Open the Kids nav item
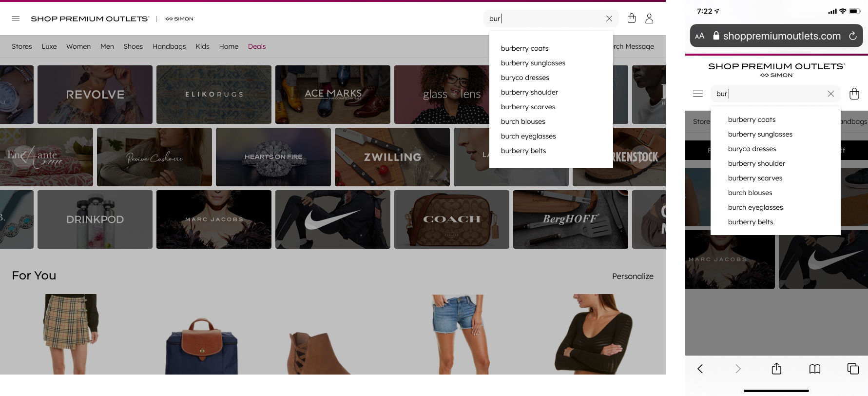 click(x=202, y=46)
